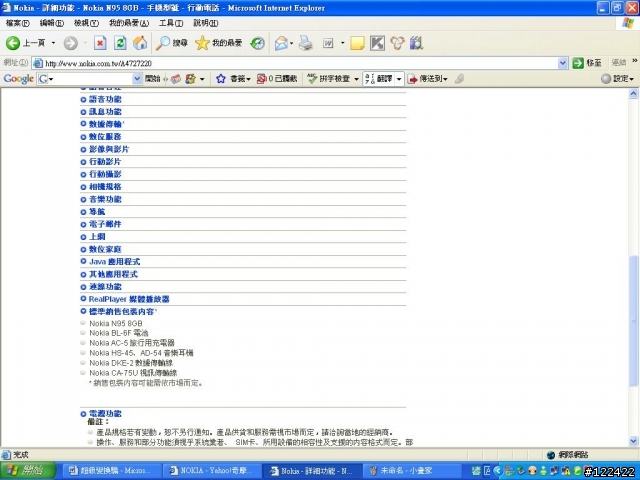Click the popup blocker 0 blocked button

277,79
